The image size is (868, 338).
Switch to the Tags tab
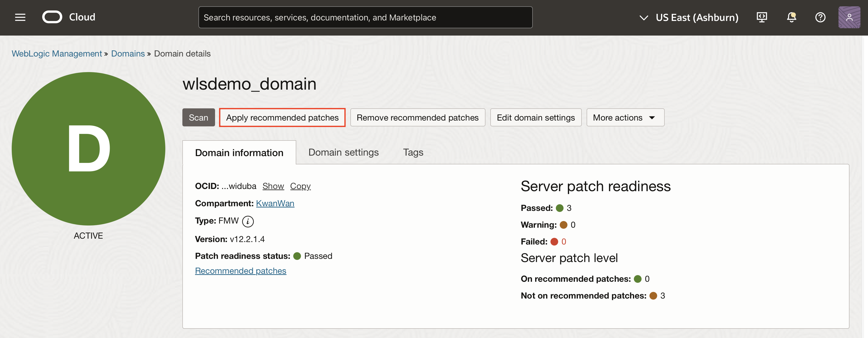(x=413, y=152)
